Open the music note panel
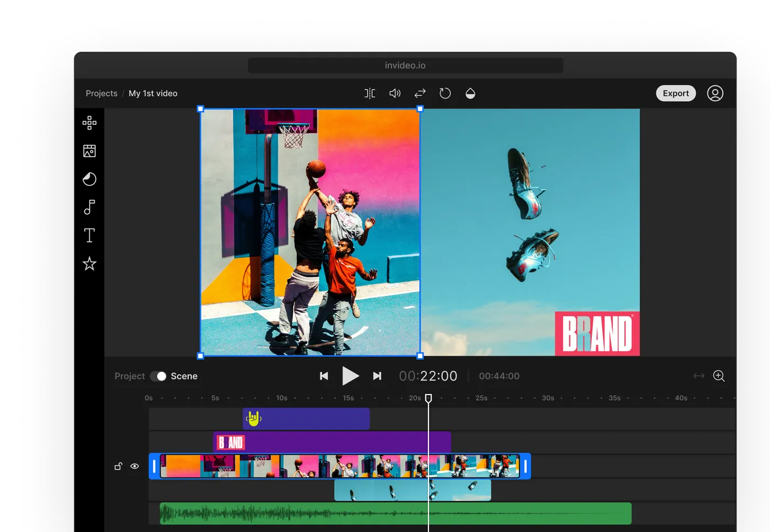The width and height of the screenshot is (770, 532). [89, 207]
